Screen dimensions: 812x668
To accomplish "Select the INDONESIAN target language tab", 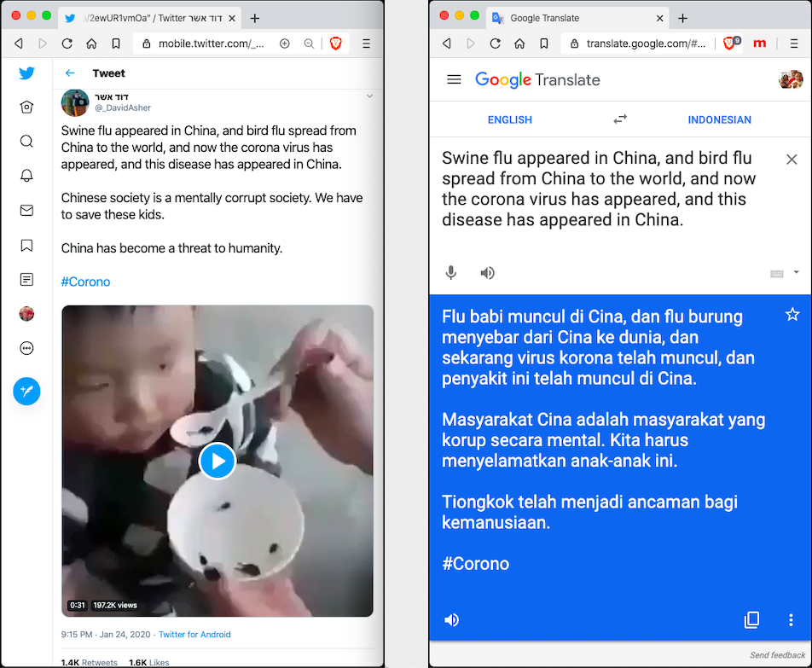I will coord(719,119).
